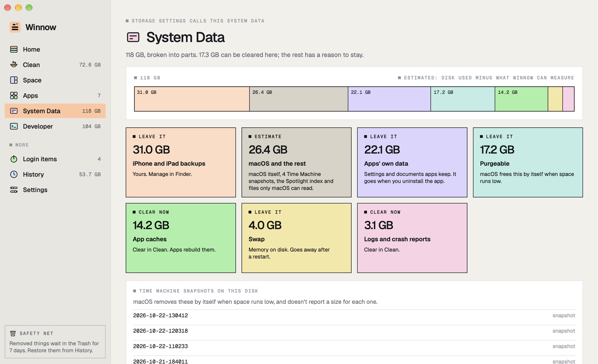The image size is (598, 364).
Task: Click the Winnow app logo icon
Action: (15, 27)
